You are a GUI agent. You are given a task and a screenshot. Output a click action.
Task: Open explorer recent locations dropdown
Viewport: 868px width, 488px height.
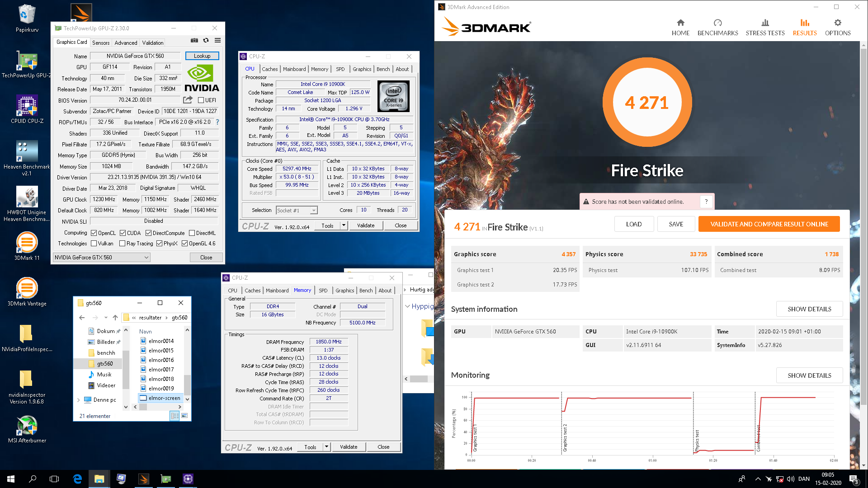[x=106, y=318]
